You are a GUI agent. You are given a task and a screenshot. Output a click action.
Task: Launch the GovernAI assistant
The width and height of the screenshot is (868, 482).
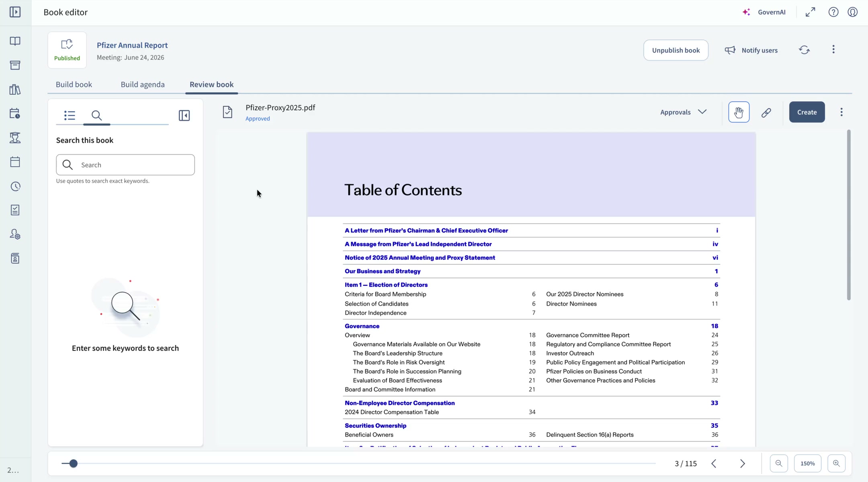(x=764, y=12)
